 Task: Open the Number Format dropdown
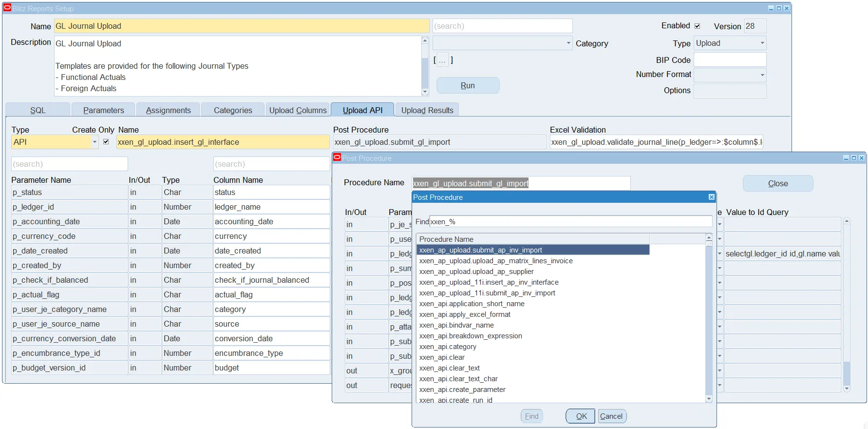[762, 75]
